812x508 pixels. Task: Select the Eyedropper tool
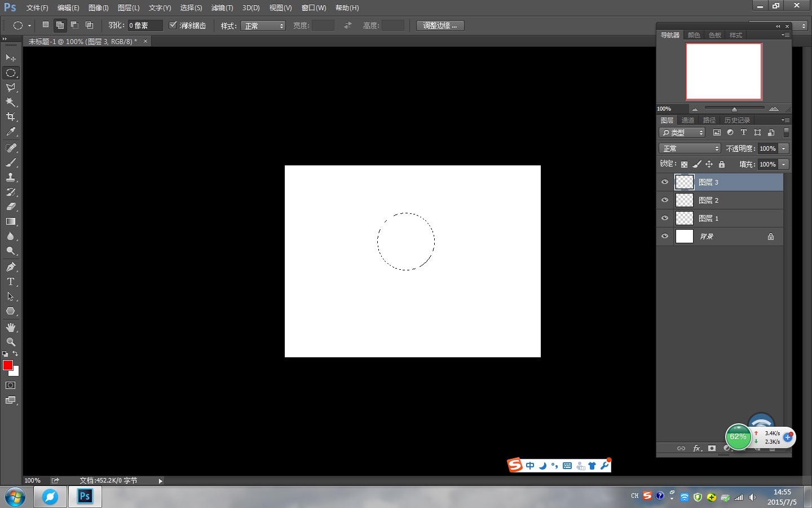(11, 132)
